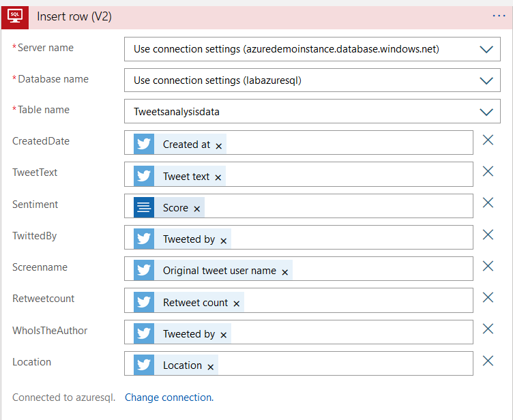Click Twitter icon in CreatedDate field

(144, 145)
